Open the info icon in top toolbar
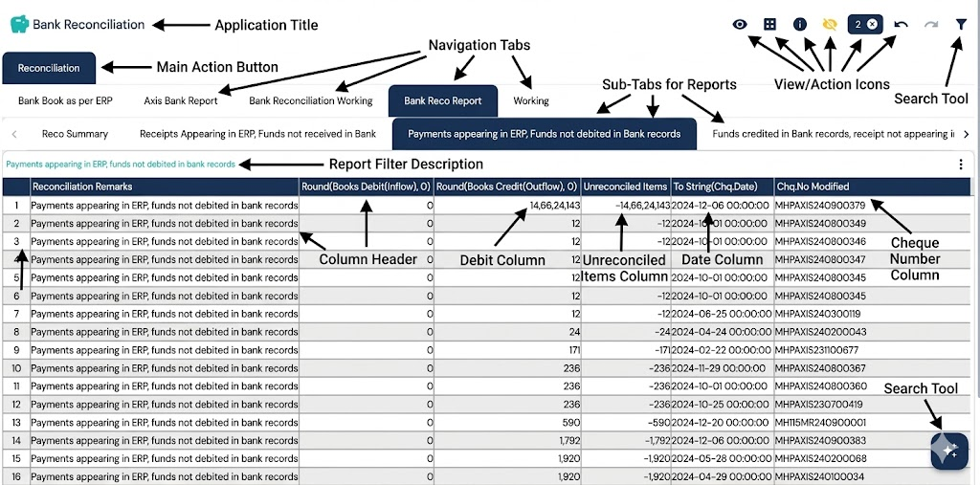The image size is (980, 485). coord(800,24)
